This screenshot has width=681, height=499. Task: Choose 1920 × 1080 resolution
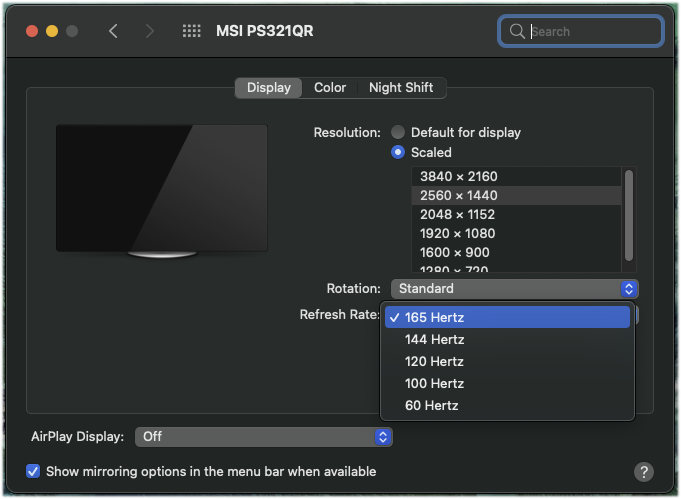516,234
